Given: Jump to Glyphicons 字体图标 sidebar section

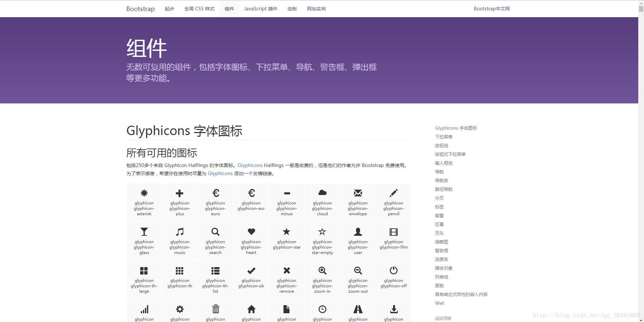Looking at the screenshot, I should point(456,128).
